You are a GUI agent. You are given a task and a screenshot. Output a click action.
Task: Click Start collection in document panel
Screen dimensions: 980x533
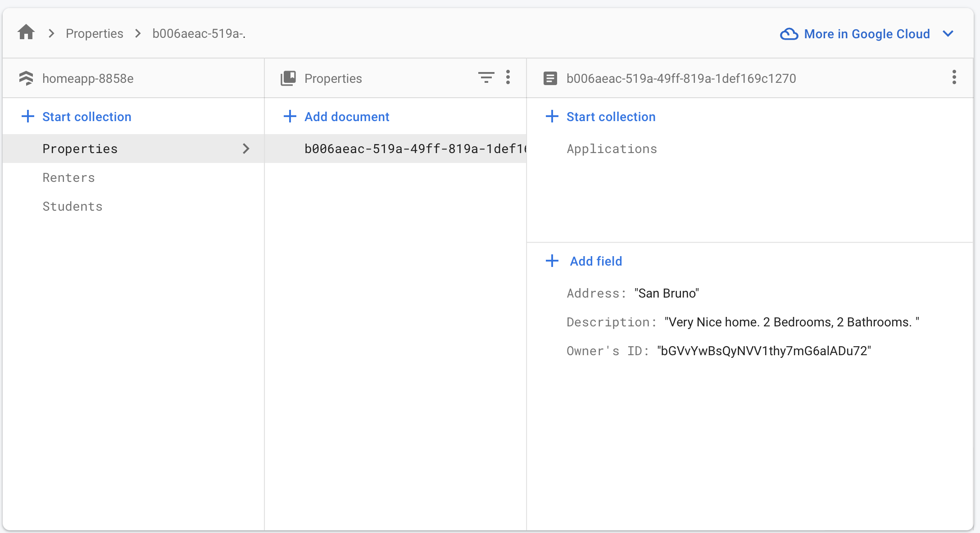pos(600,117)
